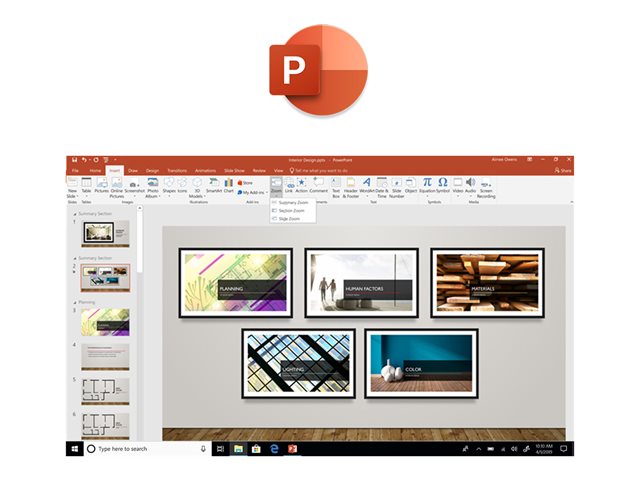The width and height of the screenshot is (640, 480).
Task: Switch to the Transitions tab
Action: coord(177,171)
